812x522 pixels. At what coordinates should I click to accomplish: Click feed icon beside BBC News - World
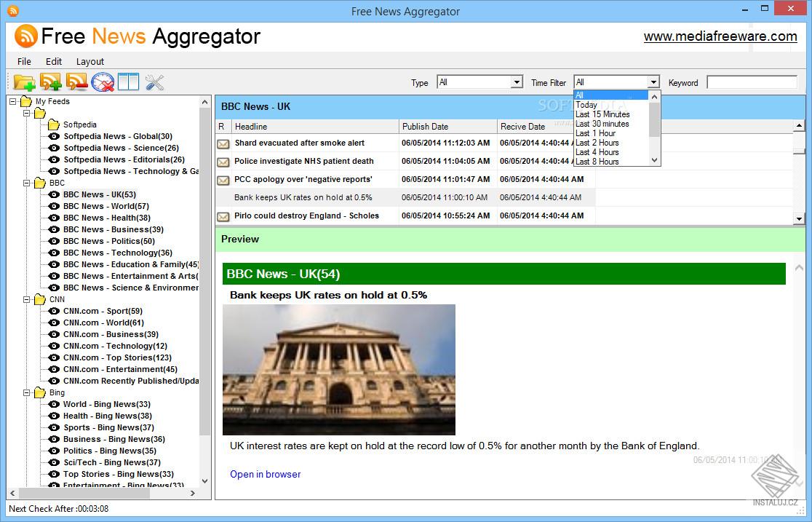click(54, 206)
